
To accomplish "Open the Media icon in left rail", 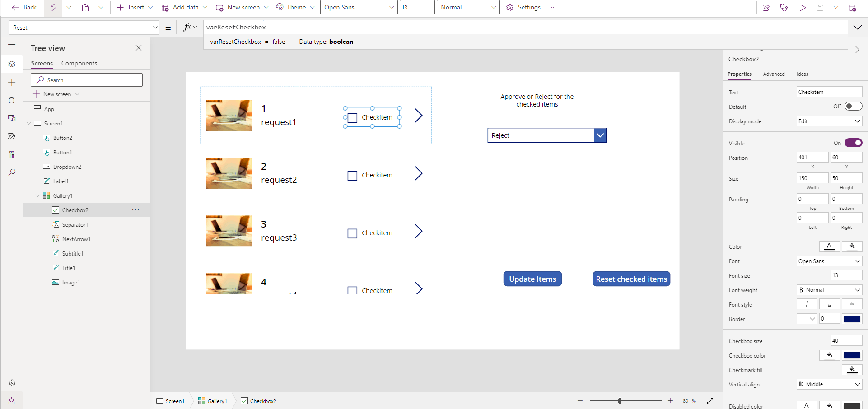I will pos(12,118).
